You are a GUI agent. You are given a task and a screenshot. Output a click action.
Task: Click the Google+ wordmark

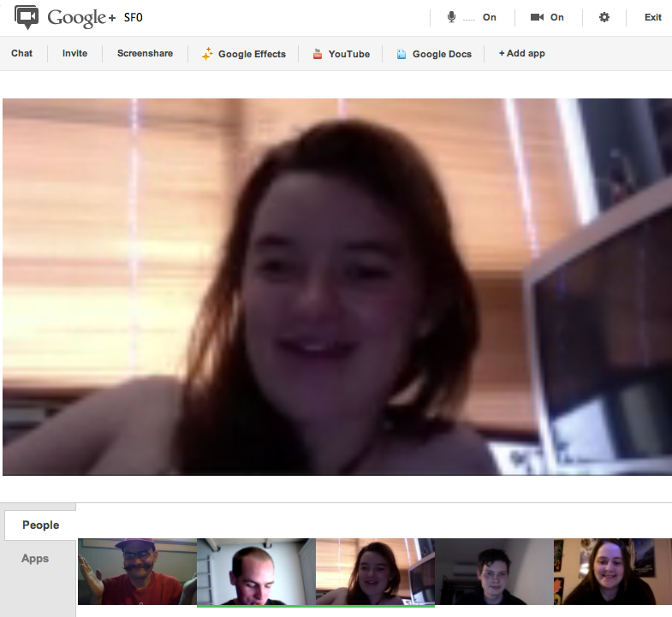[81, 18]
